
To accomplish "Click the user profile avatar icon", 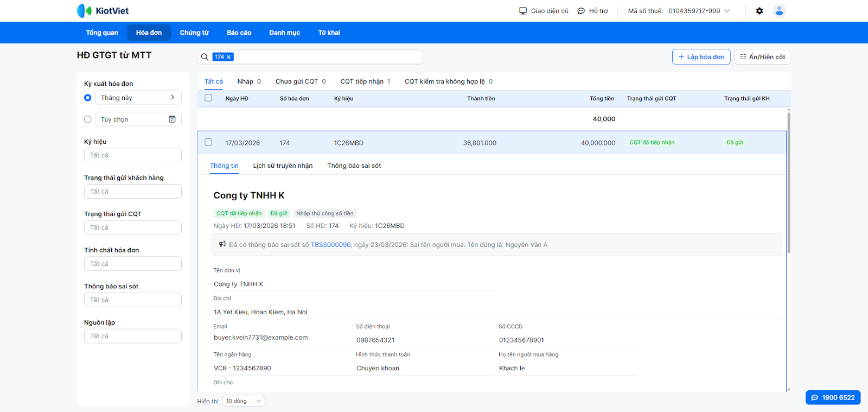I will click(x=779, y=11).
